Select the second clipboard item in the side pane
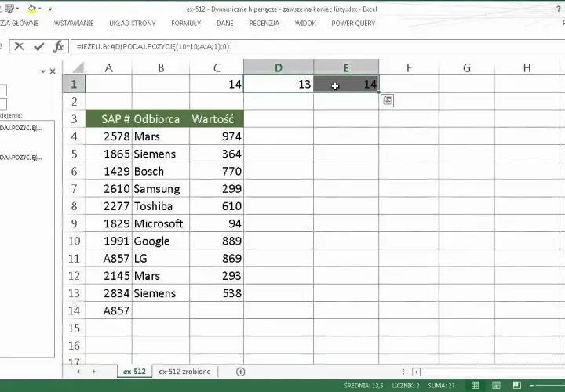This screenshot has height=392, width=565. coord(22,158)
